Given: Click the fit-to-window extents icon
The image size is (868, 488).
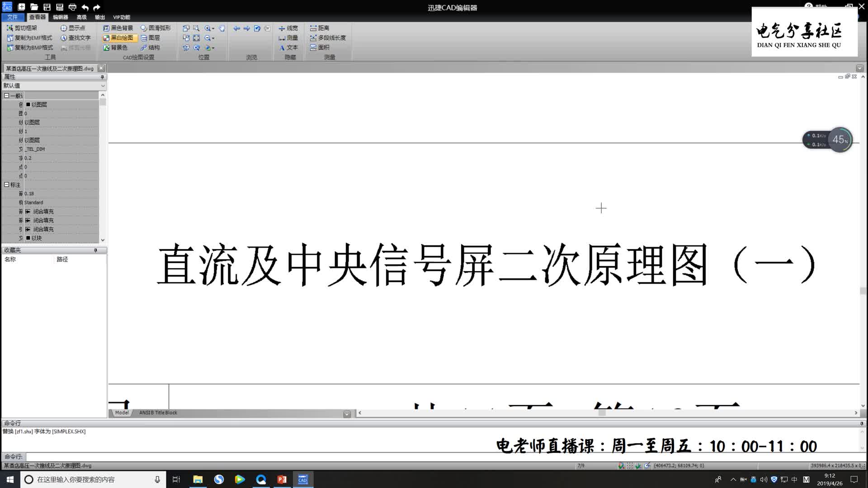Looking at the screenshot, I should point(196,38).
